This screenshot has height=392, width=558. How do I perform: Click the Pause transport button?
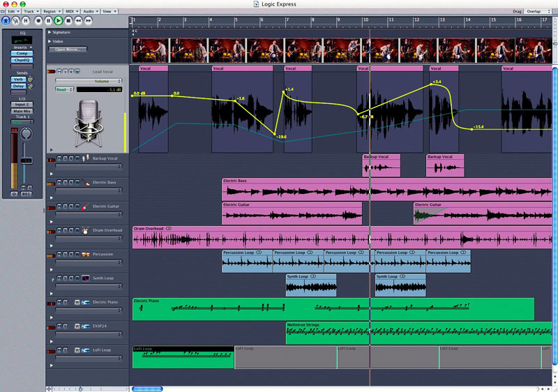pos(48,21)
